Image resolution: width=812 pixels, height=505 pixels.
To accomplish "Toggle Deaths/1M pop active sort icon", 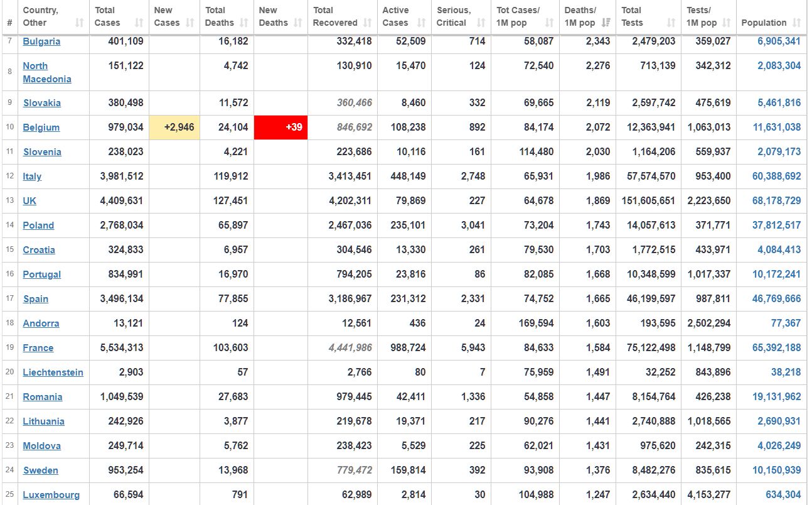I will pyautogui.click(x=606, y=23).
